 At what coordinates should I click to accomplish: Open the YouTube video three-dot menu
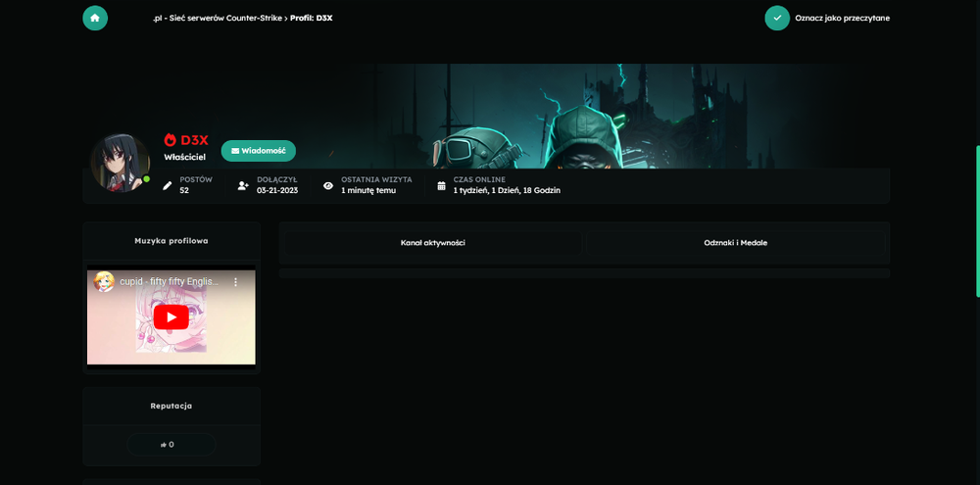(235, 282)
